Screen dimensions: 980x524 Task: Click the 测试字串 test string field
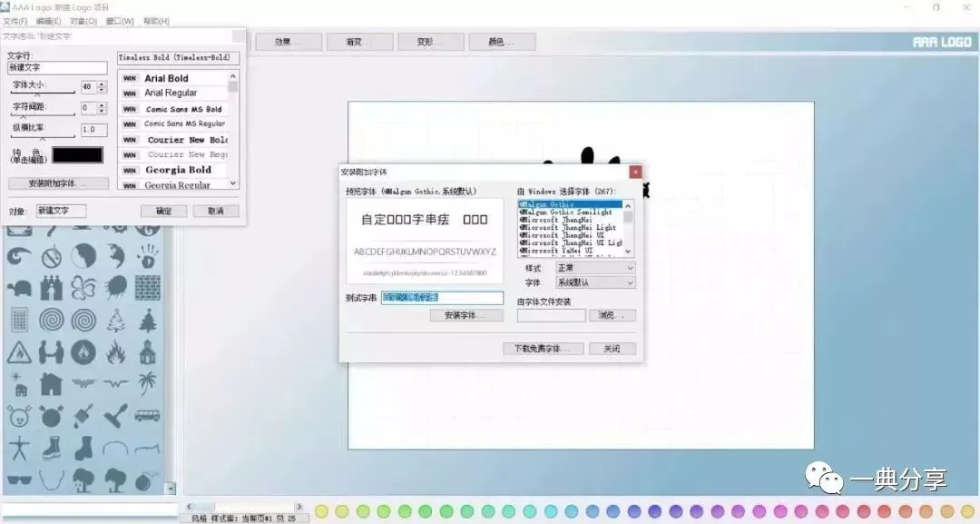pos(442,298)
